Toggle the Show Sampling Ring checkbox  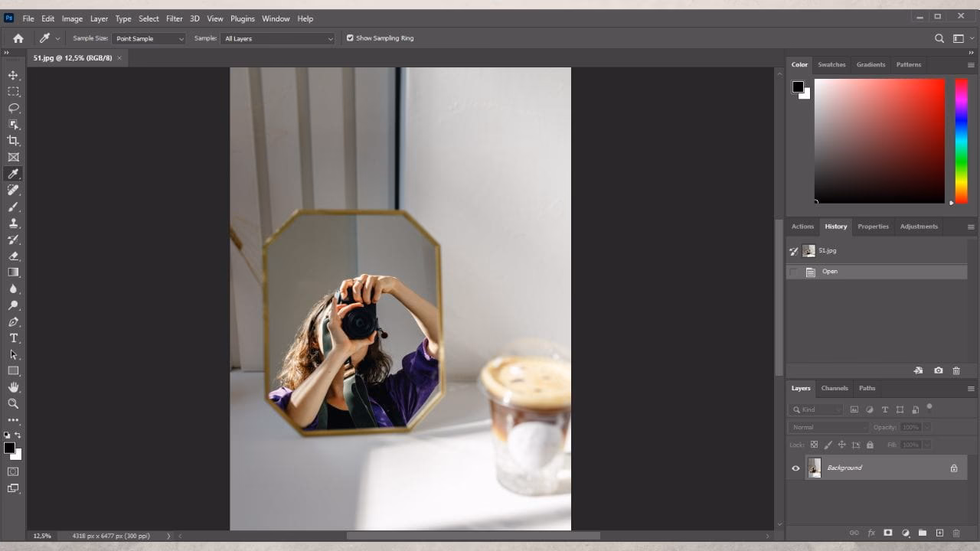tap(350, 37)
